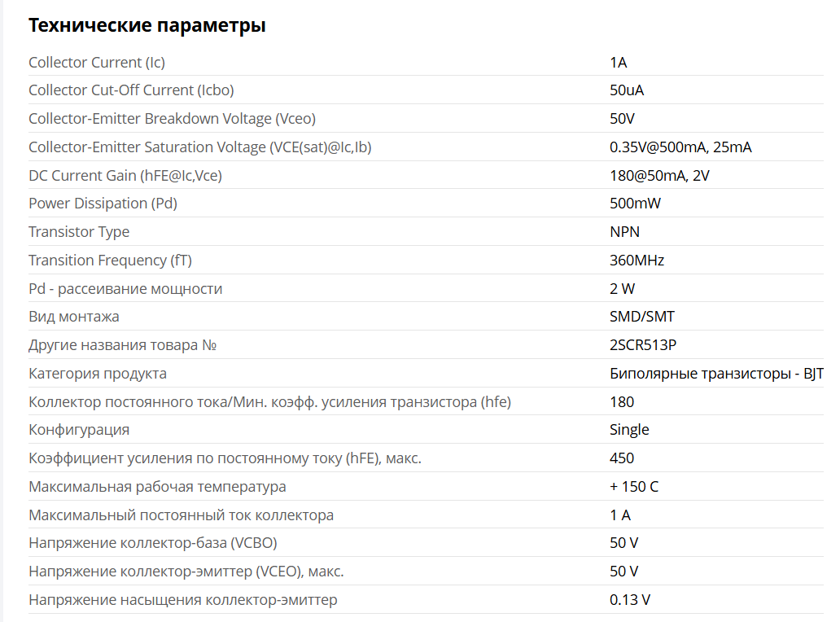Click the 360MHz frequency value
The height and width of the screenshot is (622, 840).
click(x=637, y=261)
